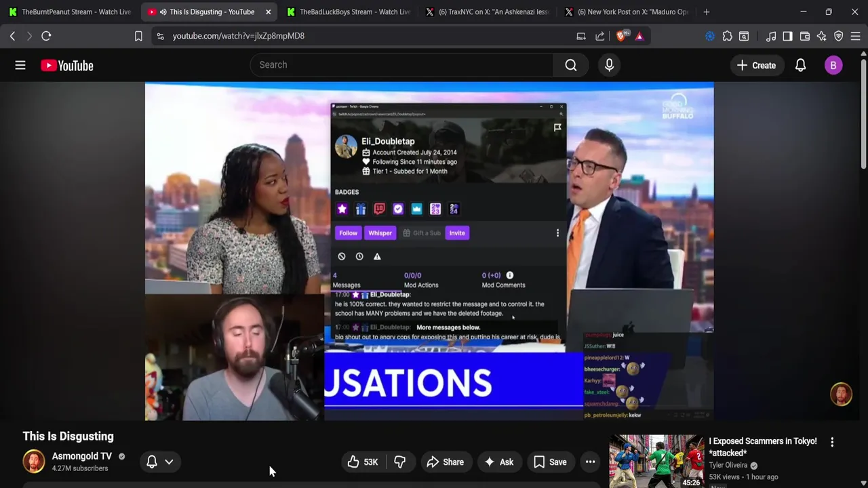868x488 pixels.
Task: Share this page from the address bar
Action: [600, 36]
